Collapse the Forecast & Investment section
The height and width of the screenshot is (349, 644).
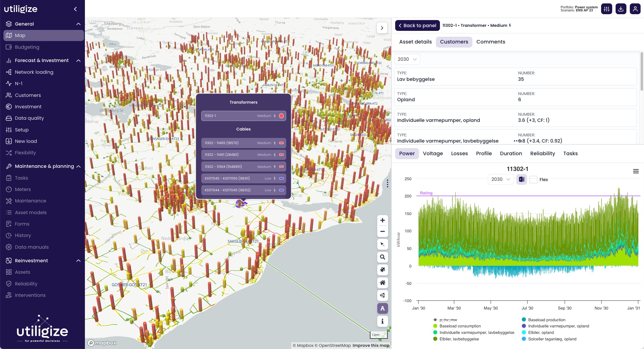tap(78, 60)
